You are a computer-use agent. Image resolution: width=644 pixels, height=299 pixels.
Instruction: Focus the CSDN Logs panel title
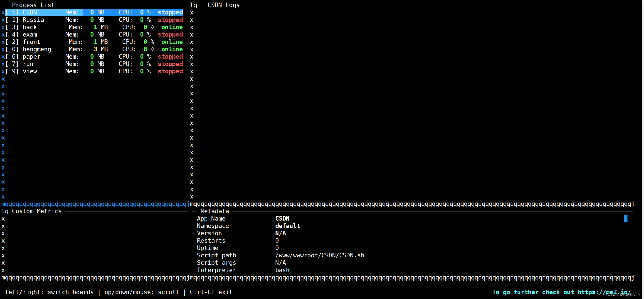click(223, 5)
